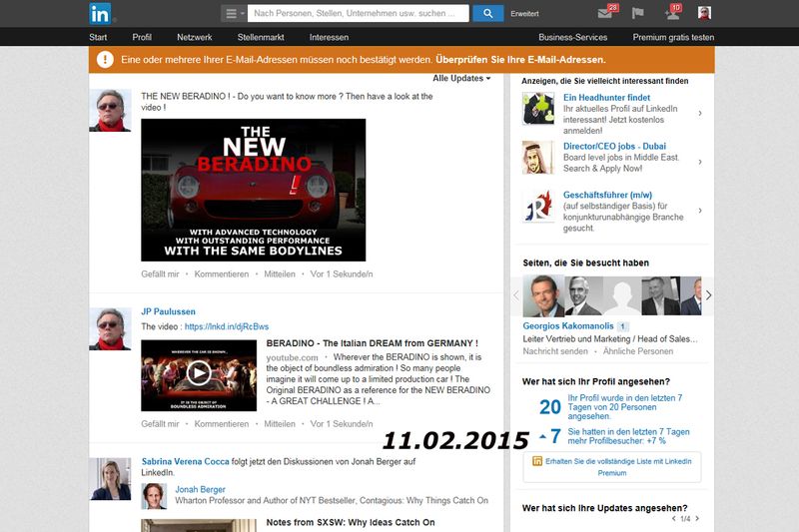The width and height of the screenshot is (799, 532).
Task: Open the messages envelope icon
Action: point(607,12)
